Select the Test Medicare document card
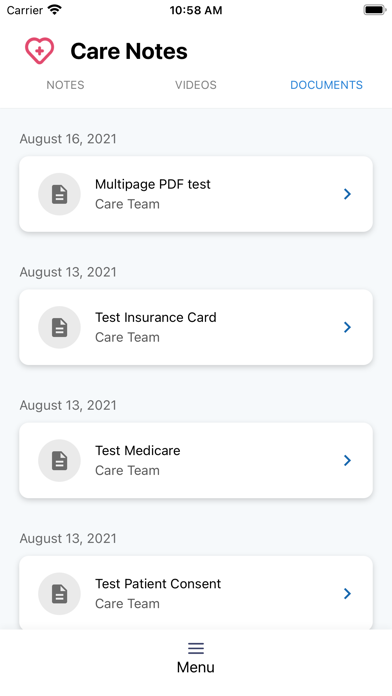The width and height of the screenshot is (392, 696). pos(196,460)
